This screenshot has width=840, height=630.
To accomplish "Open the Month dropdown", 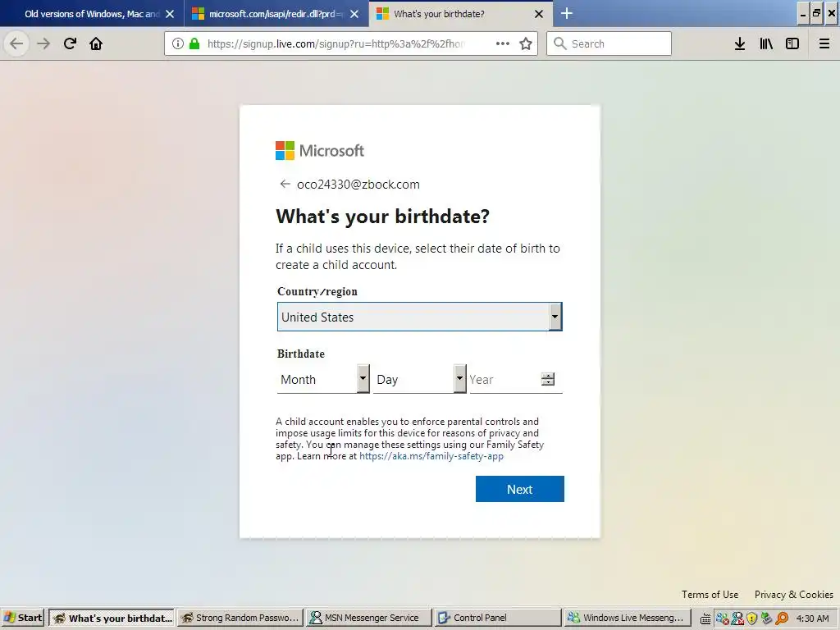I will 323,379.
